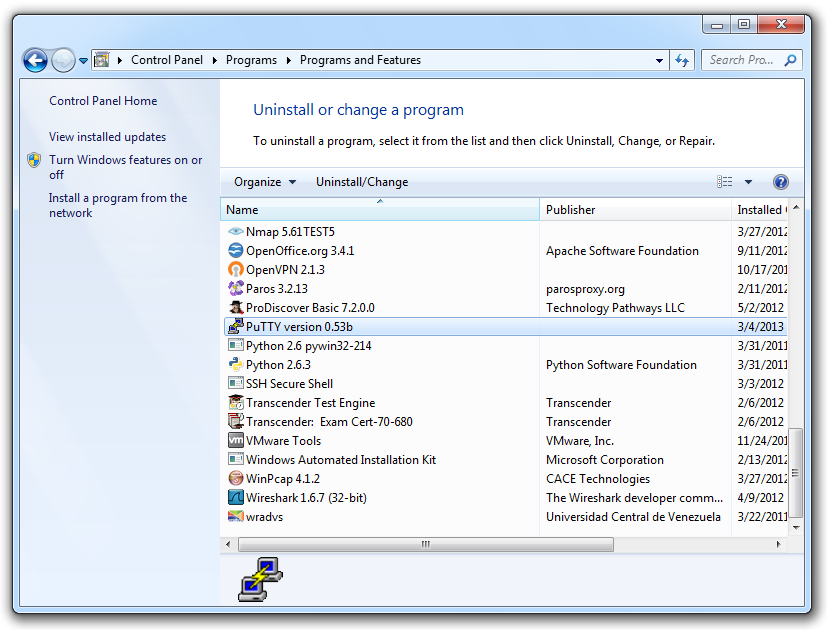Click the parosproxy.org publisher cell

click(x=585, y=289)
